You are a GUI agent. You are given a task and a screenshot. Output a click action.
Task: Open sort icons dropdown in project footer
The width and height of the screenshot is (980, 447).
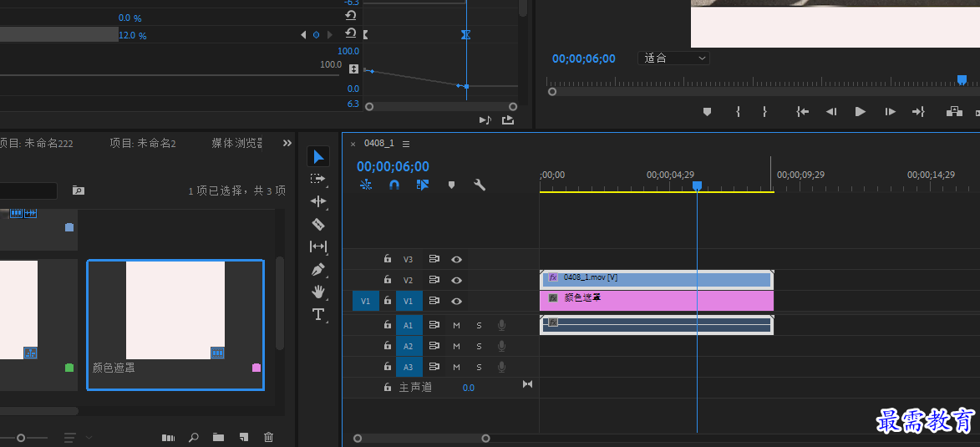[78, 437]
